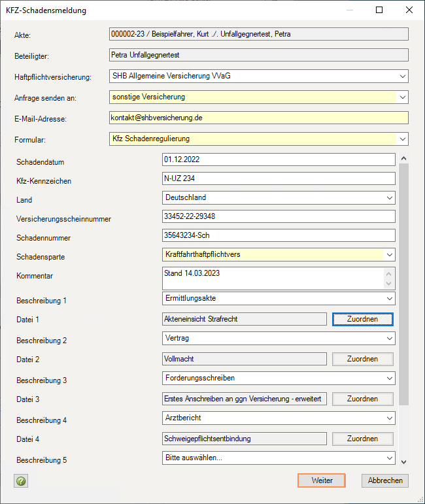425x504 pixels.
Task: Click Kommentar box scroll-down arrow
Action: click(x=388, y=284)
